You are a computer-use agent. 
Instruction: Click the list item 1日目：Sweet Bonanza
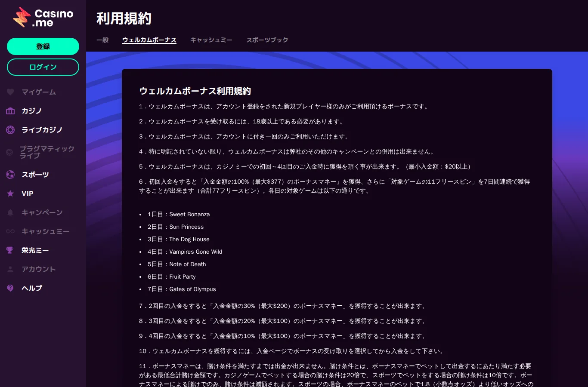coord(179,214)
